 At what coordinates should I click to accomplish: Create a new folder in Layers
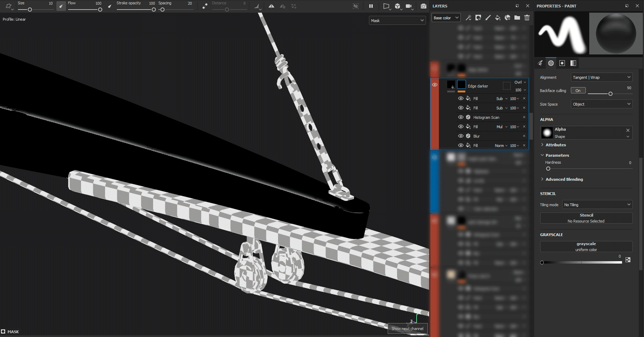517,18
